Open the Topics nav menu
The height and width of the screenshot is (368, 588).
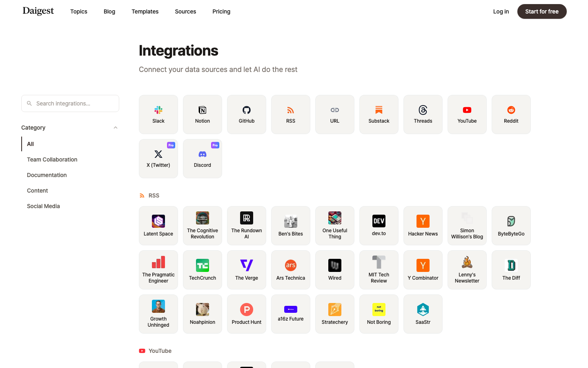79,11
